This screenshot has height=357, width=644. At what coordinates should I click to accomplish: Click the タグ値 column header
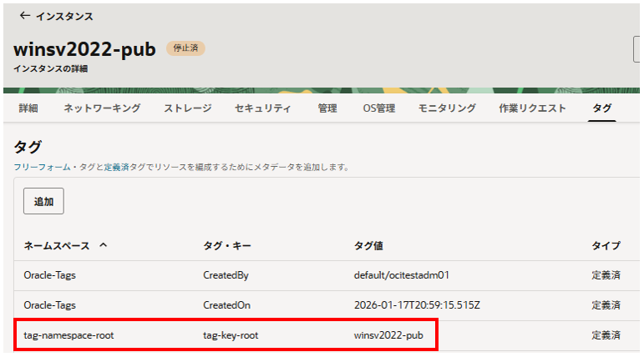coord(369,246)
